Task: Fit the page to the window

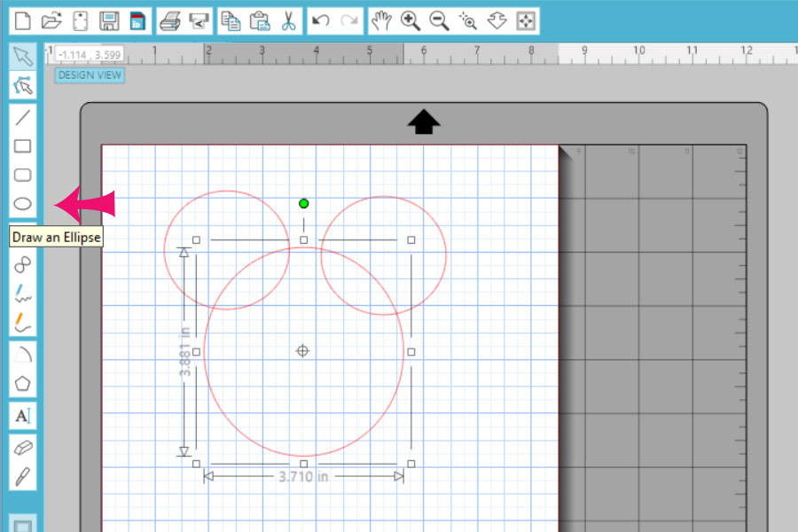Action: tap(525, 21)
